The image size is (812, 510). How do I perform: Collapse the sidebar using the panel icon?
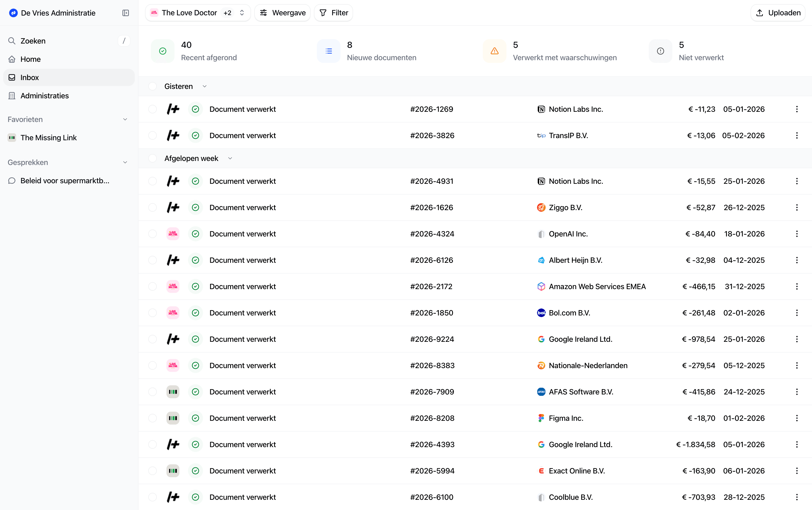(x=125, y=13)
